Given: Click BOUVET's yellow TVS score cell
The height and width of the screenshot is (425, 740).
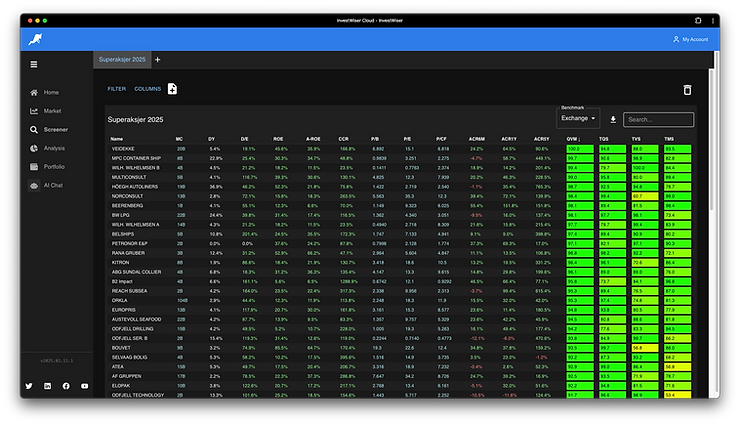Looking at the screenshot, I should pyautogui.click(x=645, y=348).
